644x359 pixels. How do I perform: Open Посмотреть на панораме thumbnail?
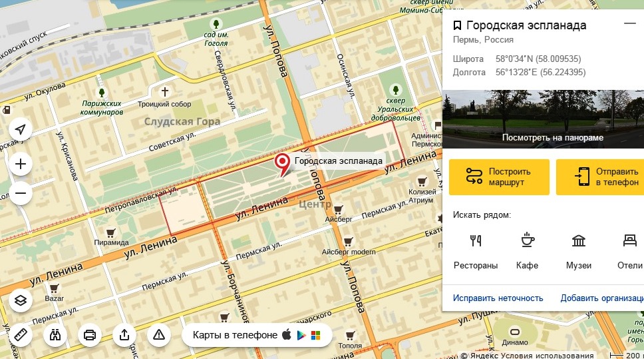pyautogui.click(x=543, y=119)
